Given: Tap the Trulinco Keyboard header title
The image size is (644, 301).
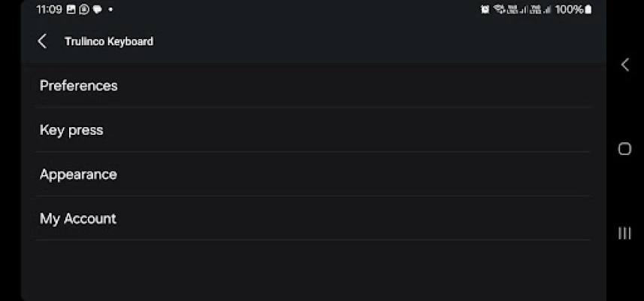Looking at the screenshot, I should click(x=109, y=41).
